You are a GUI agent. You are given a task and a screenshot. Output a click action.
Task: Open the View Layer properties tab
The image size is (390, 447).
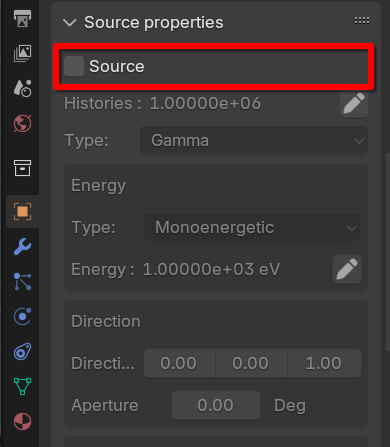point(22,53)
